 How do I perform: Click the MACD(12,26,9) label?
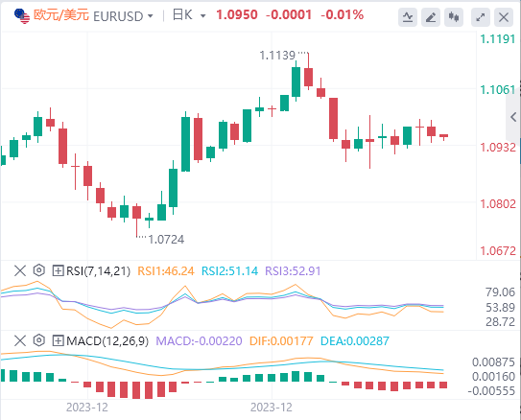pyautogui.click(x=107, y=341)
